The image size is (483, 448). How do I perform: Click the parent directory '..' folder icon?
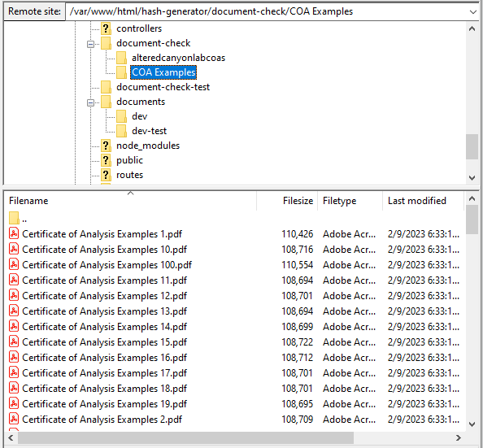14,218
